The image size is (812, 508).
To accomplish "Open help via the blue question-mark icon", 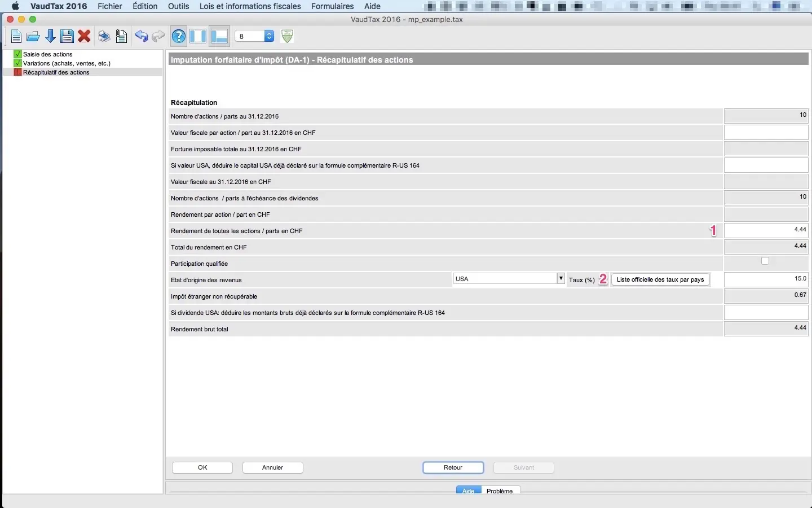I will click(179, 37).
